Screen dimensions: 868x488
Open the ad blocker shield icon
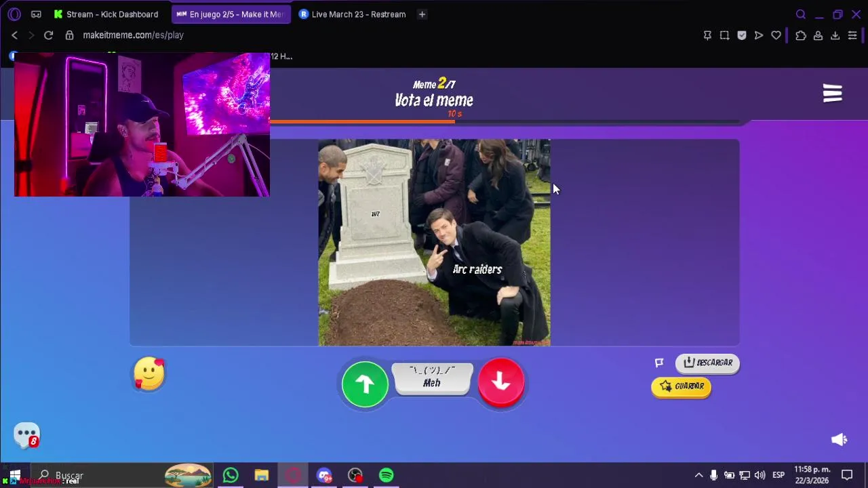tap(741, 35)
